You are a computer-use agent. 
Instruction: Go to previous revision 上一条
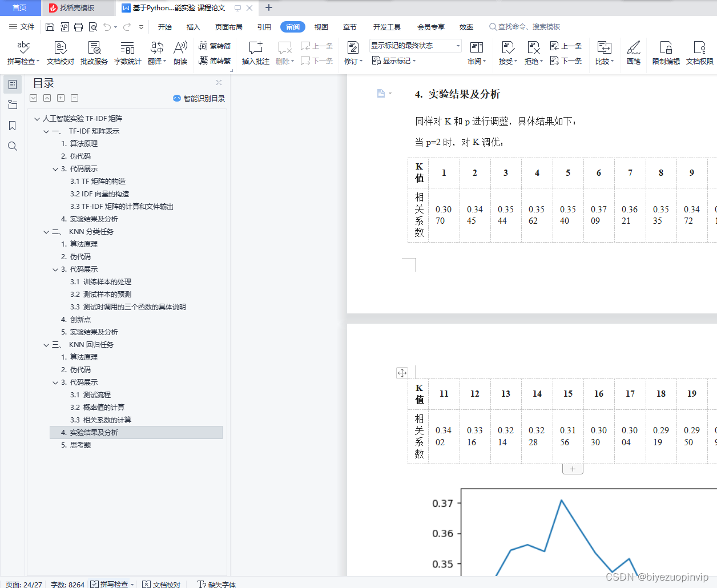(566, 46)
